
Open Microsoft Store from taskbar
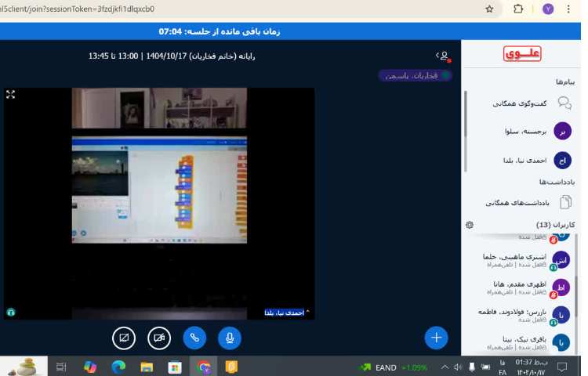point(175,367)
